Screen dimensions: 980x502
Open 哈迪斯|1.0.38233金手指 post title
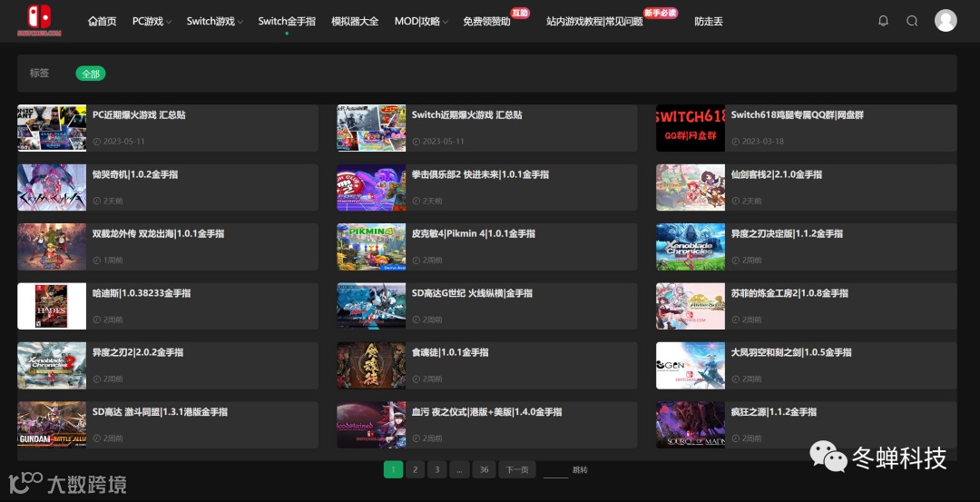tap(142, 293)
